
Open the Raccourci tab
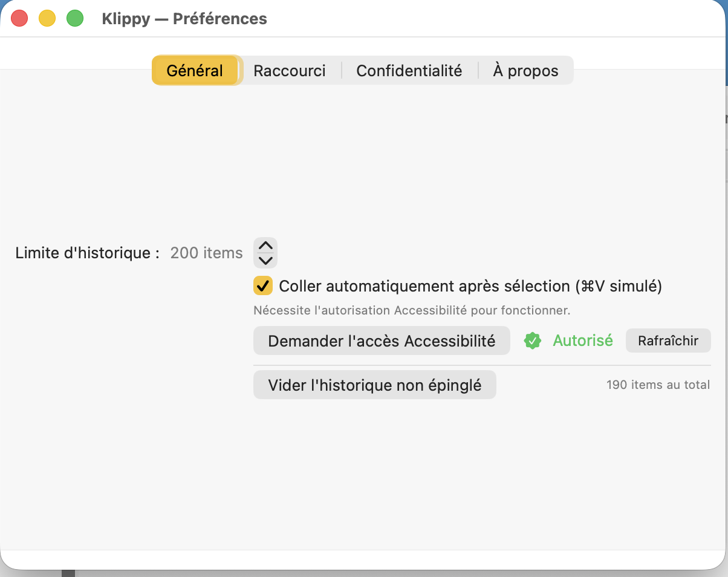point(290,71)
